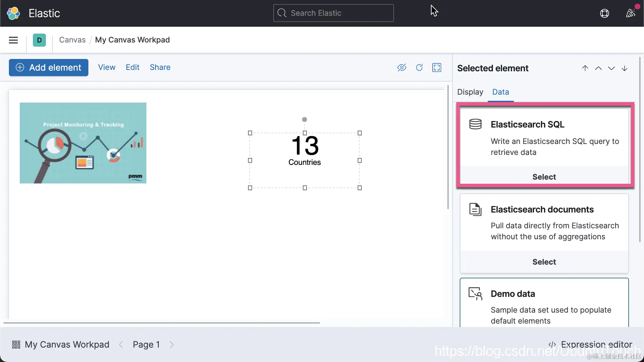Click the Add element button
Image resolution: width=644 pixels, height=362 pixels.
pos(49,68)
